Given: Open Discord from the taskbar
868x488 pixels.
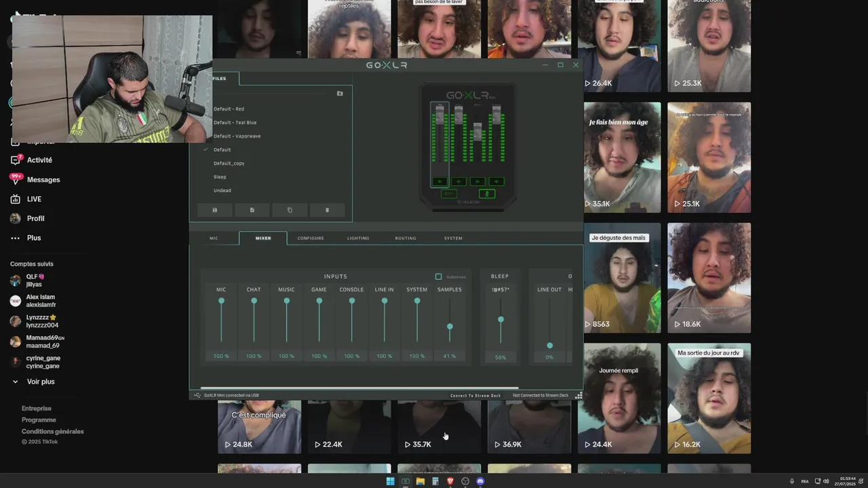Looking at the screenshot, I should tap(480, 481).
